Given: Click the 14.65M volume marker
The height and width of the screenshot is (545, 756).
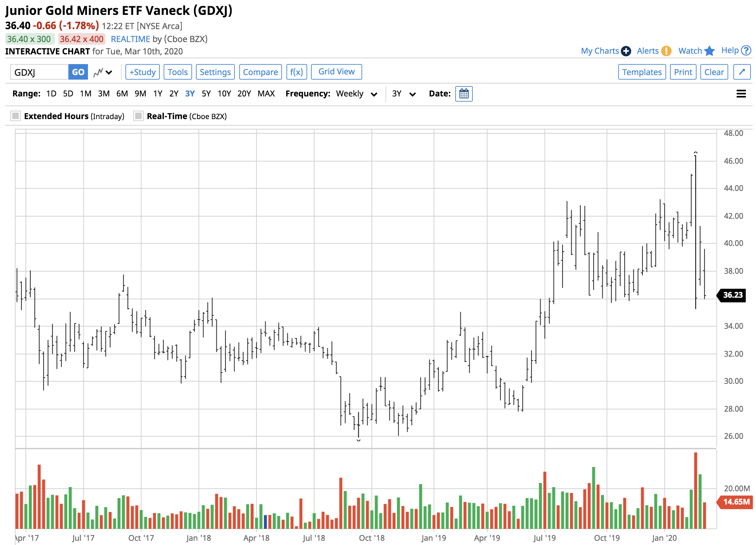Looking at the screenshot, I should click(x=734, y=502).
